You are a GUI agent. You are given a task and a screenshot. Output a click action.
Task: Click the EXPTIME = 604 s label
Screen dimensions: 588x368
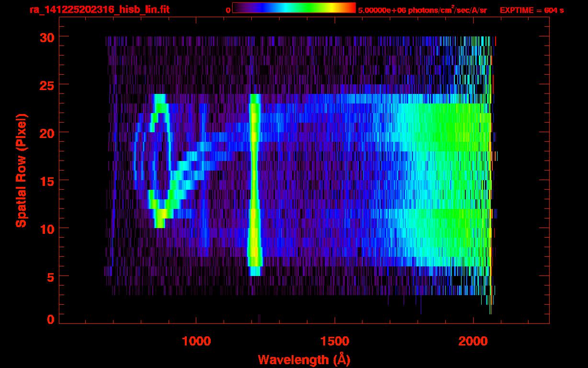tap(531, 10)
